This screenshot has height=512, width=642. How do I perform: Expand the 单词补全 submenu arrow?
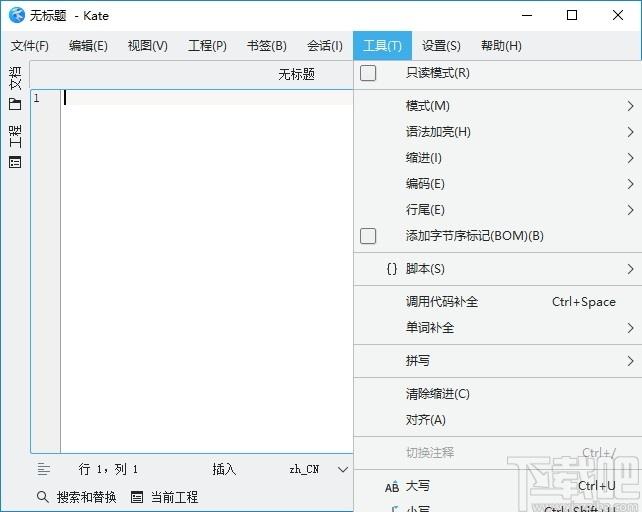pos(630,328)
